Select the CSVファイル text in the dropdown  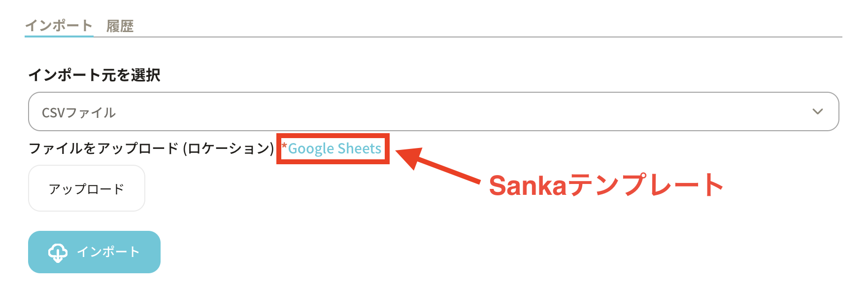[79, 113]
